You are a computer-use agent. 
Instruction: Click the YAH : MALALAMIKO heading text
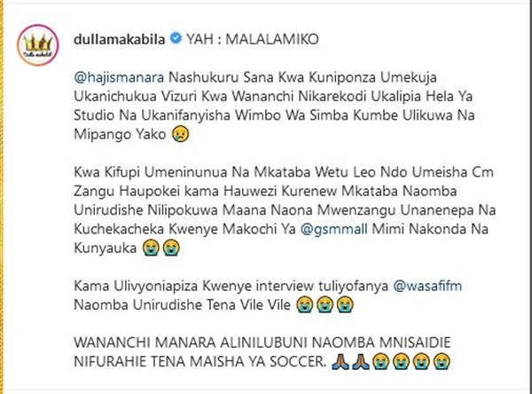[x=253, y=39]
